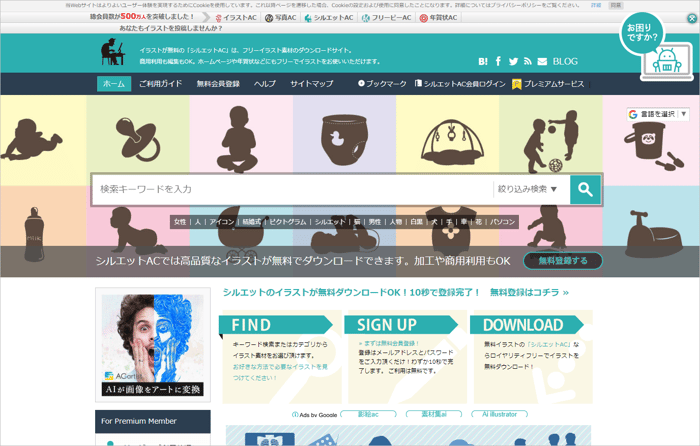This screenshot has height=446, width=700.
Task: Click the 素材集ai ad link
Action: 434,414
